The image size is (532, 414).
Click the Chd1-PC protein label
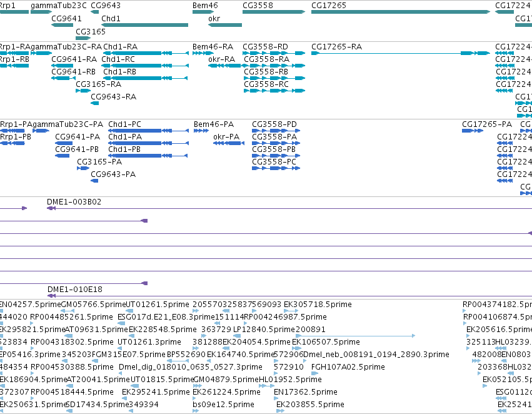click(124, 124)
